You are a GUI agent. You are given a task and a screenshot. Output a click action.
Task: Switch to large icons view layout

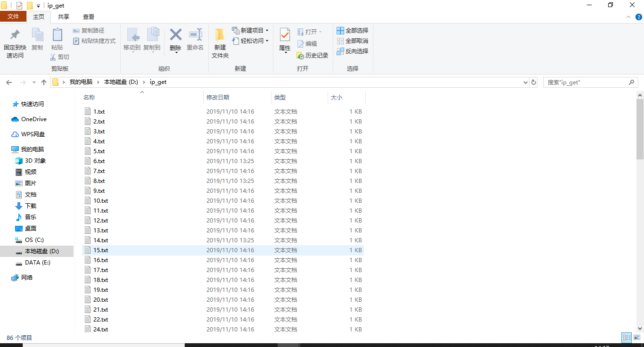point(636,338)
